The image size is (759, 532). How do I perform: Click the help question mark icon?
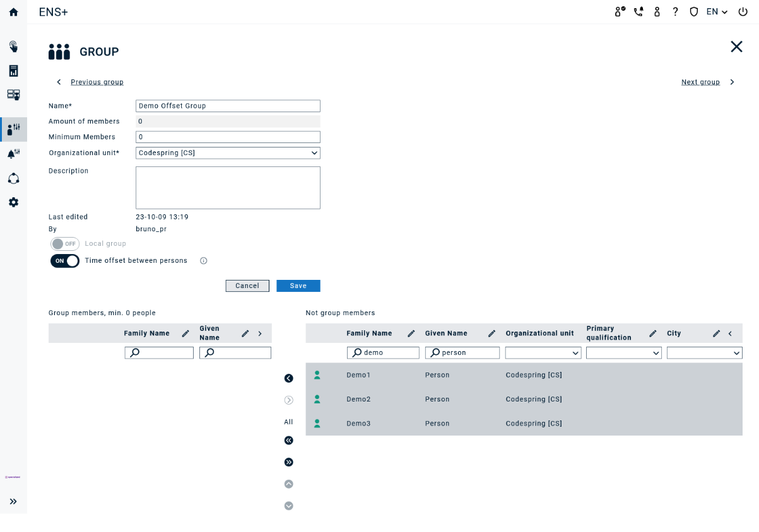point(675,11)
